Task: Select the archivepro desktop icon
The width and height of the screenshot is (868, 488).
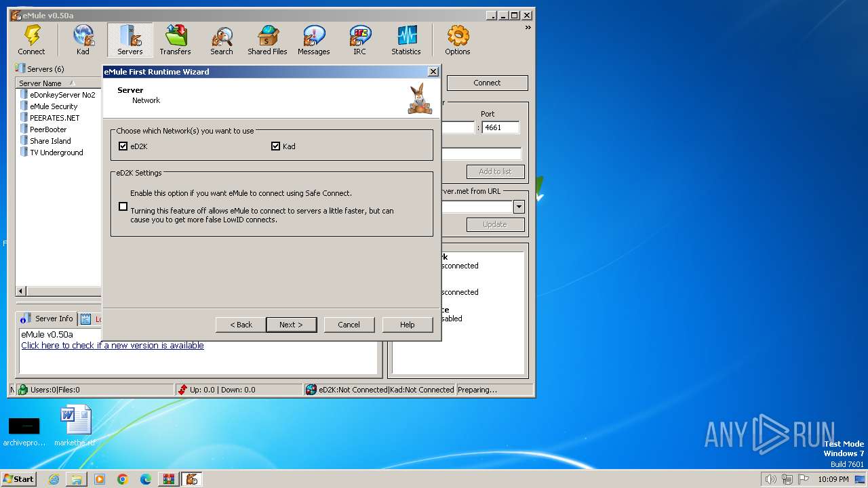Action: [x=24, y=431]
